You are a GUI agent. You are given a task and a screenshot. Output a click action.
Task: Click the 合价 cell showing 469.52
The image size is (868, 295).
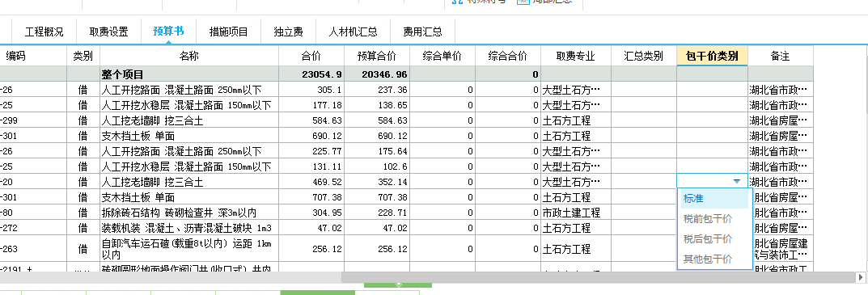coord(311,182)
